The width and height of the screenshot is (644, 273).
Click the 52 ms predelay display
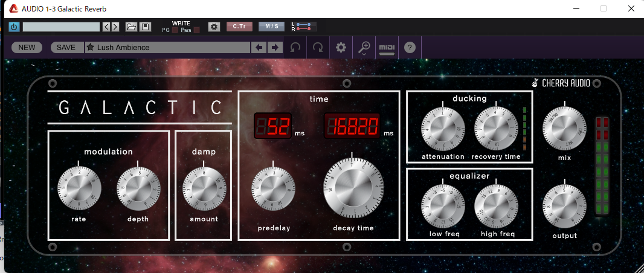coord(272,125)
